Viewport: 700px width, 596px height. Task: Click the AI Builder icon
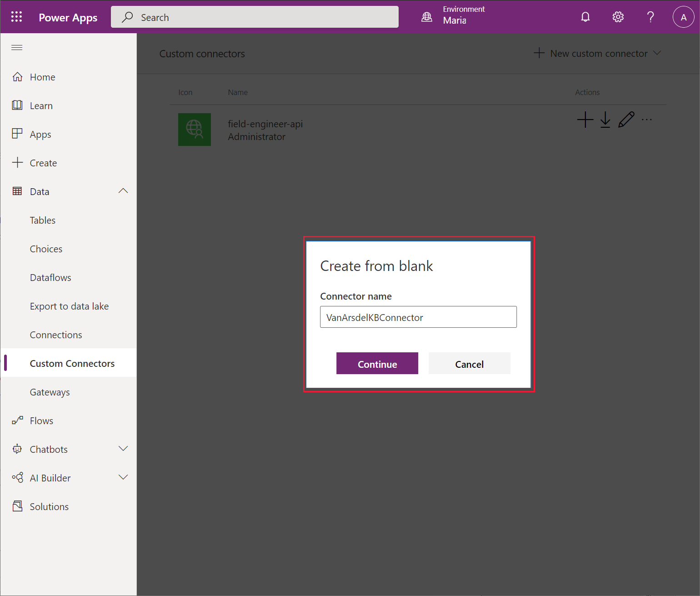point(17,478)
